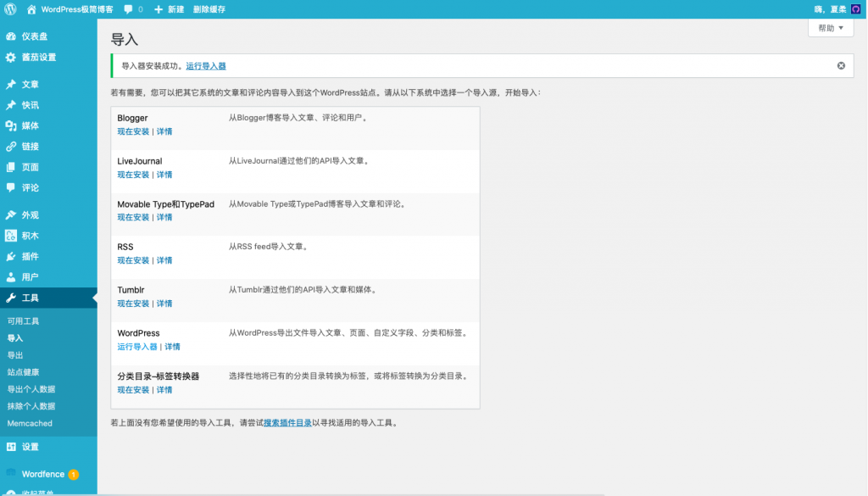View 详情 for Tumblr importer
The width and height of the screenshot is (868, 496).
164,304
